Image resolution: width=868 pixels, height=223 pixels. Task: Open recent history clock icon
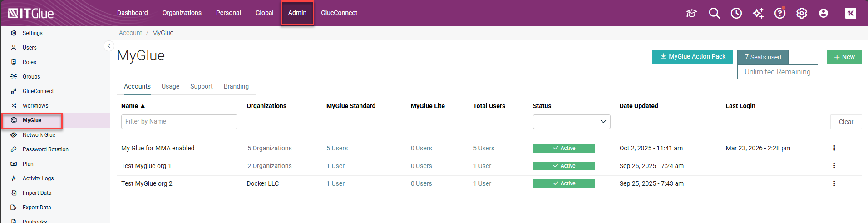point(736,13)
